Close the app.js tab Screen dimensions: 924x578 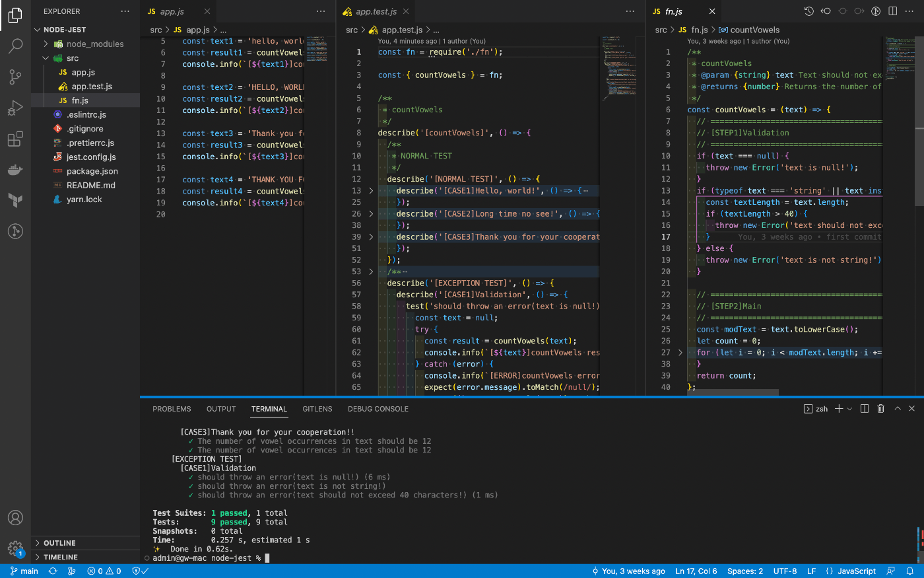(207, 11)
